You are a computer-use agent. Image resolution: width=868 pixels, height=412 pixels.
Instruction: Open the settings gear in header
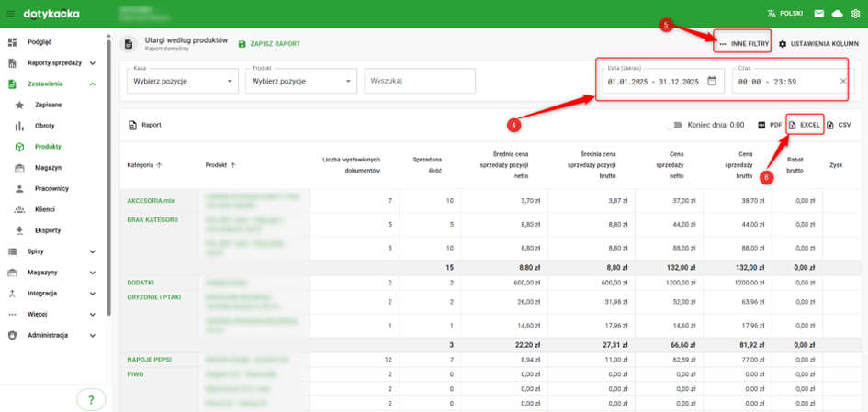click(856, 14)
